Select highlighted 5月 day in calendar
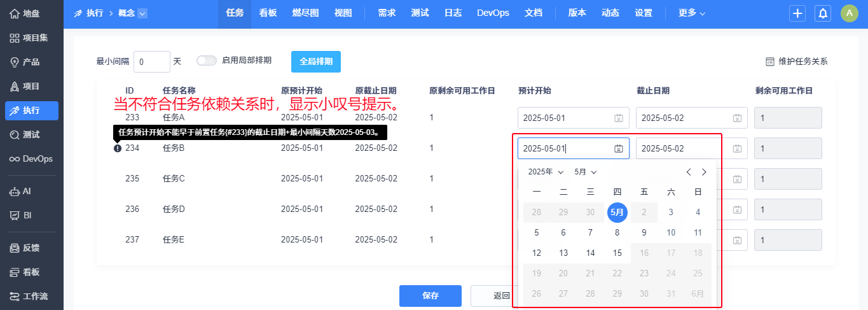 (x=617, y=213)
